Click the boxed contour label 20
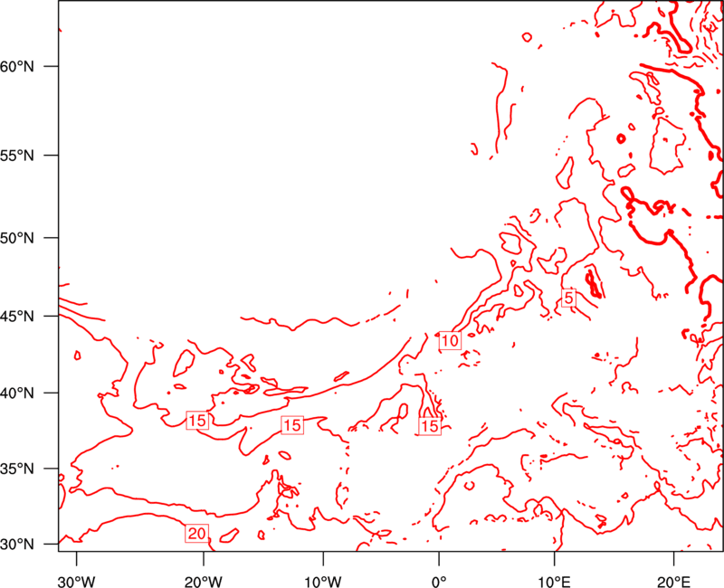Image resolution: width=724 pixels, height=588 pixels. [x=196, y=533]
